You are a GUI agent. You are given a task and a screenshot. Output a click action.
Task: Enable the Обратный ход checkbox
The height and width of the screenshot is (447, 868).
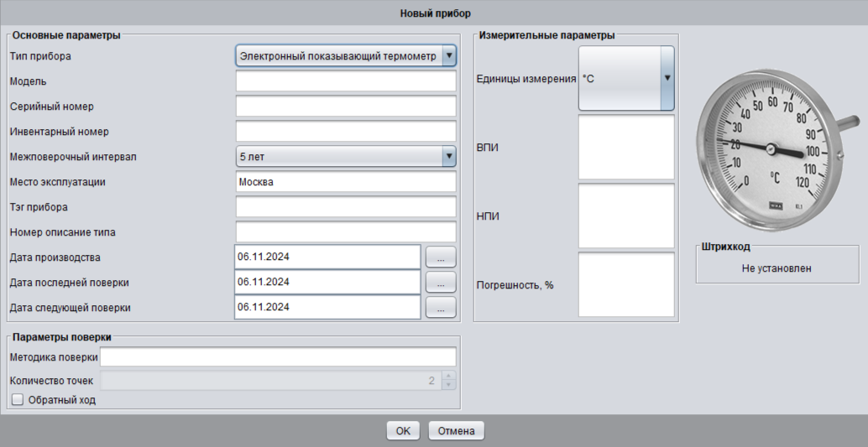click(18, 400)
